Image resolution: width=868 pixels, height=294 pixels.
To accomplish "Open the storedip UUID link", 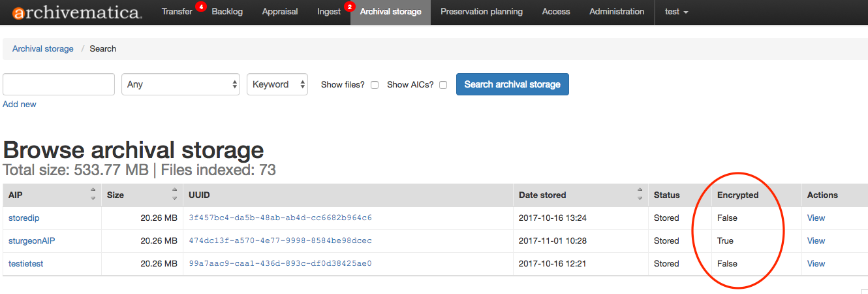I will [280, 218].
